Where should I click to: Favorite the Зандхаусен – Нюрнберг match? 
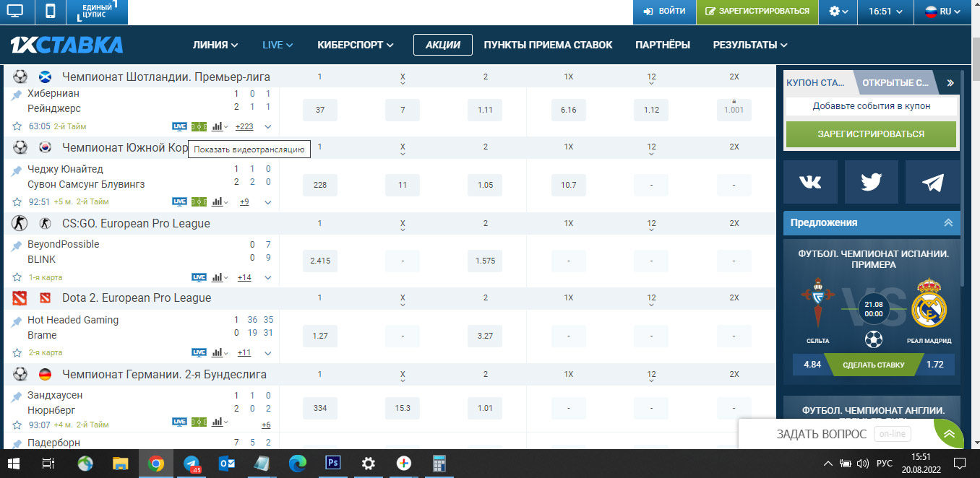tap(17, 425)
